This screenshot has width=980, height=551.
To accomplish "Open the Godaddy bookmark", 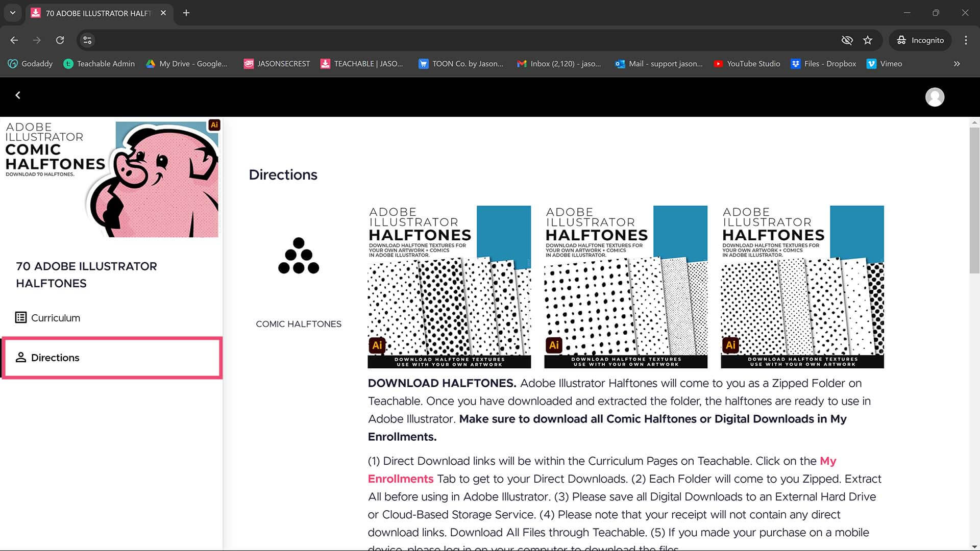I will point(31,64).
